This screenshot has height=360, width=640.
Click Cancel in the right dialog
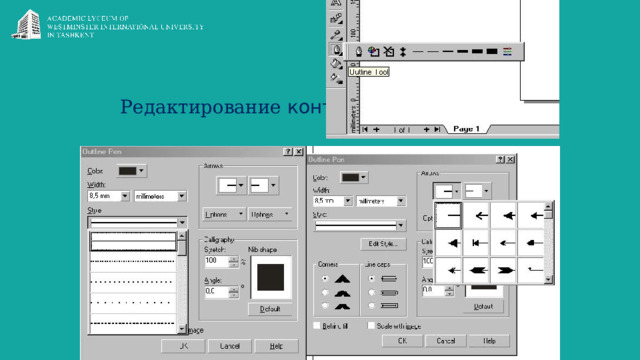tap(446, 340)
